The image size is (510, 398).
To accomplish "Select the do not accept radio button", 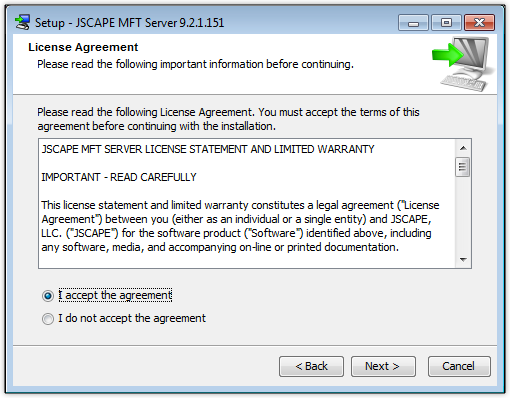I will click(48, 319).
